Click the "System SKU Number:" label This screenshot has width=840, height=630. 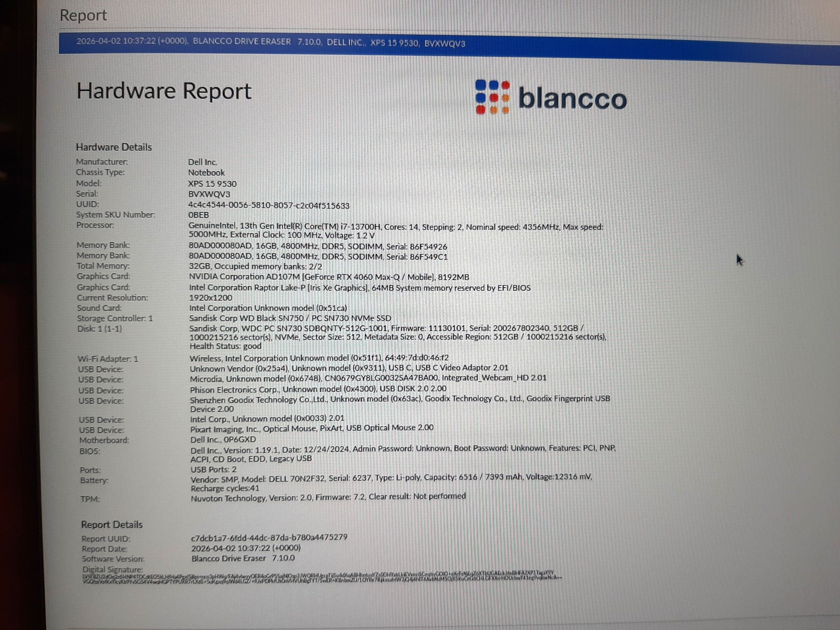[116, 215]
